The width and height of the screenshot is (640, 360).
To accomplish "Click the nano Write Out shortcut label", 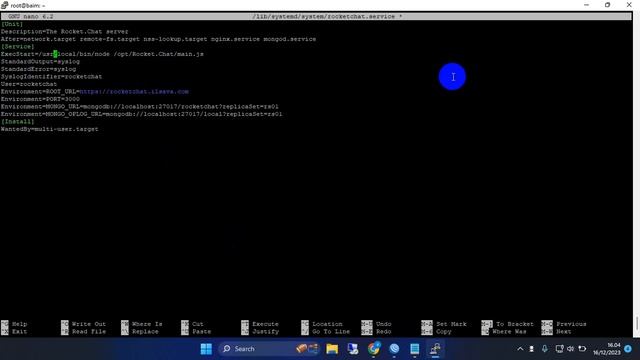I will click(89, 324).
